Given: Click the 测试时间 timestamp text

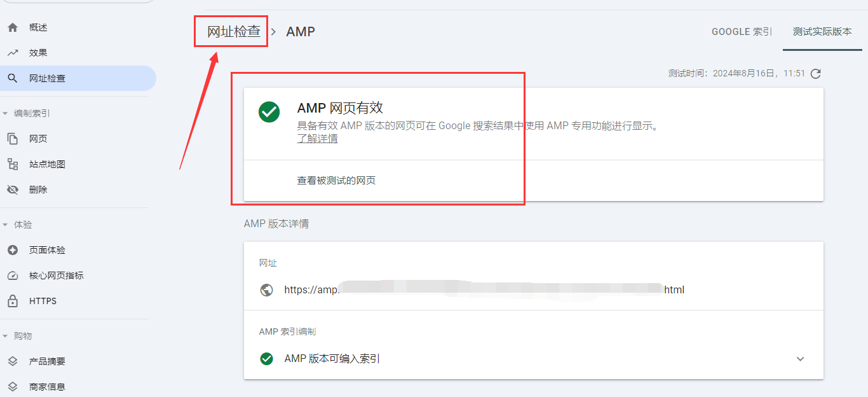Looking at the screenshot, I should pos(736,74).
